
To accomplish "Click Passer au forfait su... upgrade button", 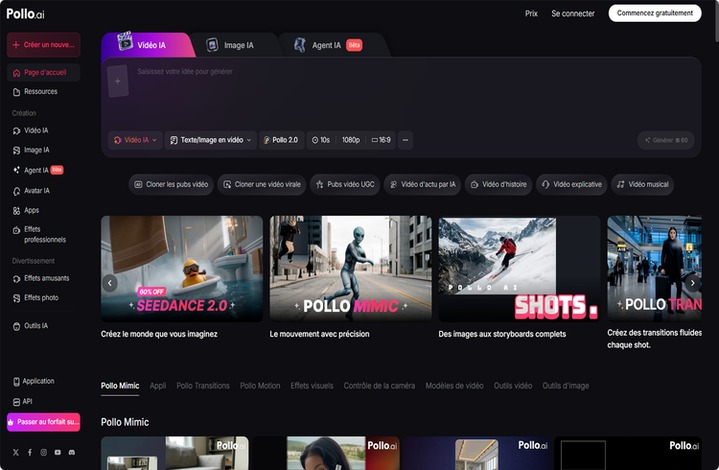I will click(x=44, y=422).
